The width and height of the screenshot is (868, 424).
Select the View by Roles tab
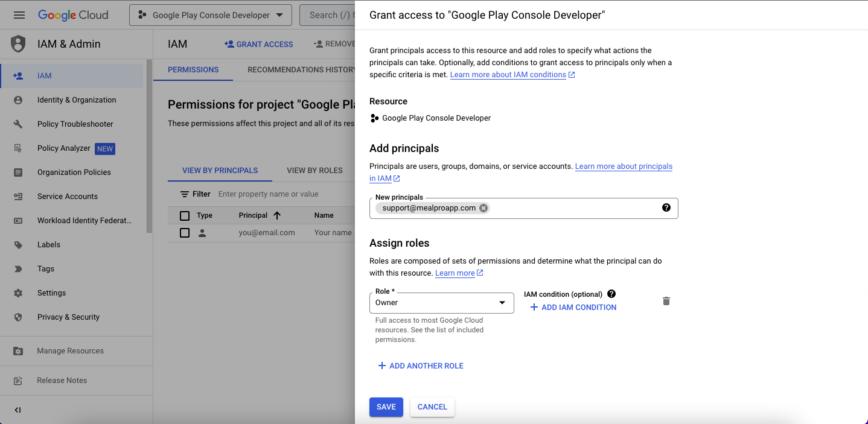pyautogui.click(x=314, y=171)
